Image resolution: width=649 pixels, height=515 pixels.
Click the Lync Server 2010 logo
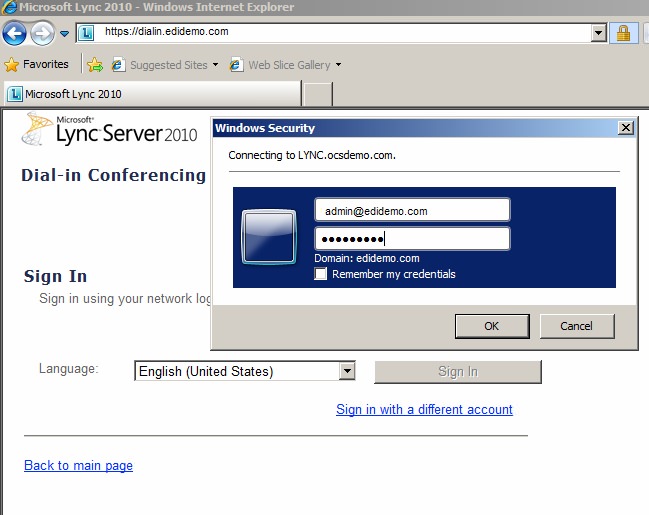pos(110,130)
